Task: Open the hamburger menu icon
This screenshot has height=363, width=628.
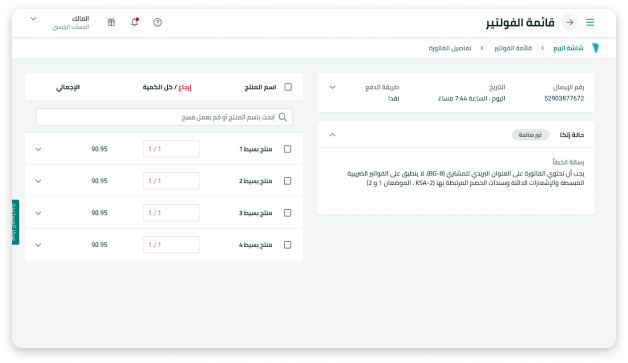Action: [x=590, y=22]
